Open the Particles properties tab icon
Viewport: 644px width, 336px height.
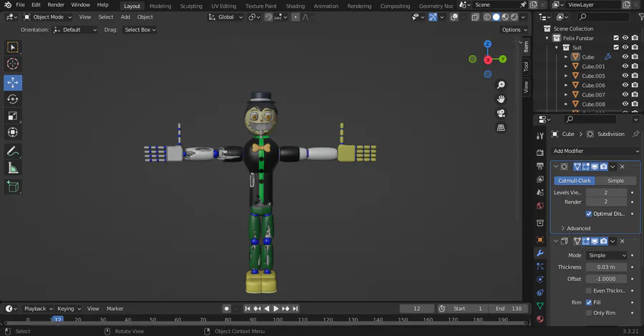[540, 266]
